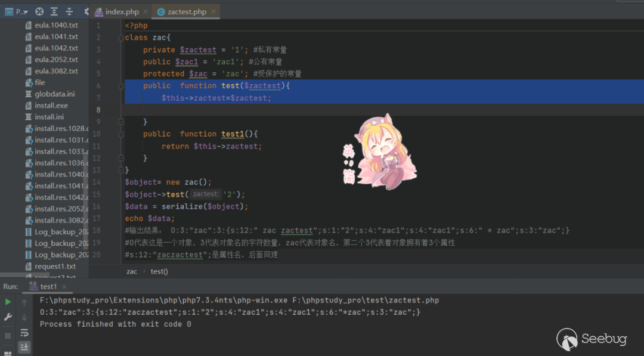Click the up-arrow console navigation icon
Image resolution: width=644 pixels, height=356 pixels.
click(24, 303)
